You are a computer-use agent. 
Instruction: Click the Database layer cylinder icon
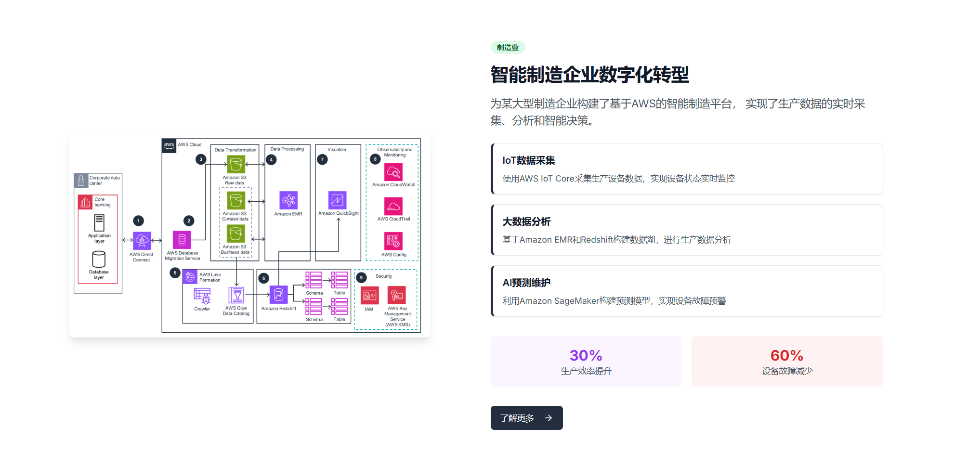tap(99, 259)
